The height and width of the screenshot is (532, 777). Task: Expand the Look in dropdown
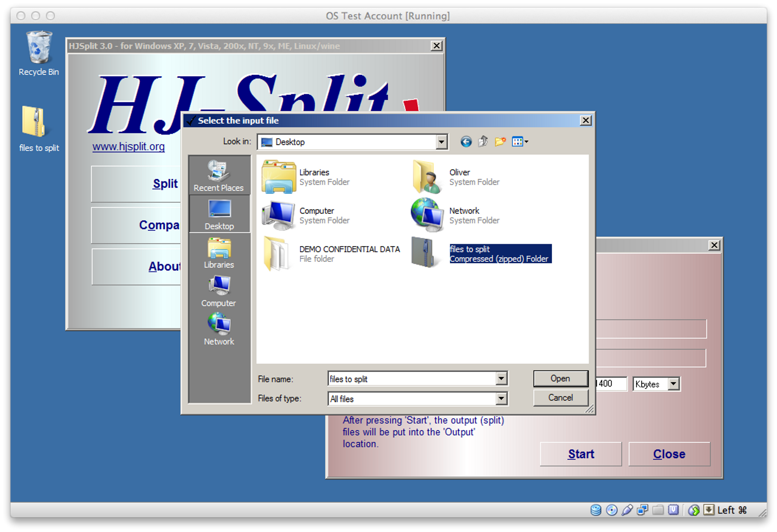click(x=441, y=142)
